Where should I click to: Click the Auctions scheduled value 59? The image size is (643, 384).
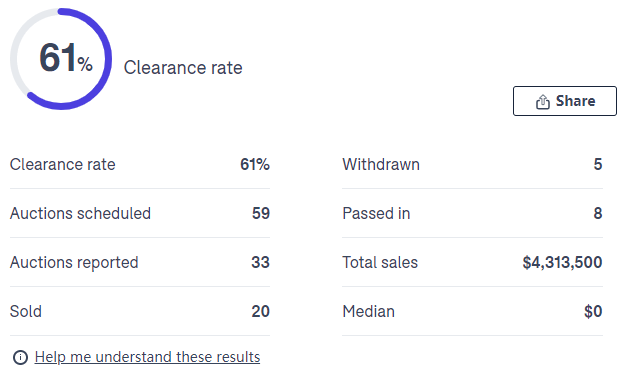pyautogui.click(x=261, y=213)
